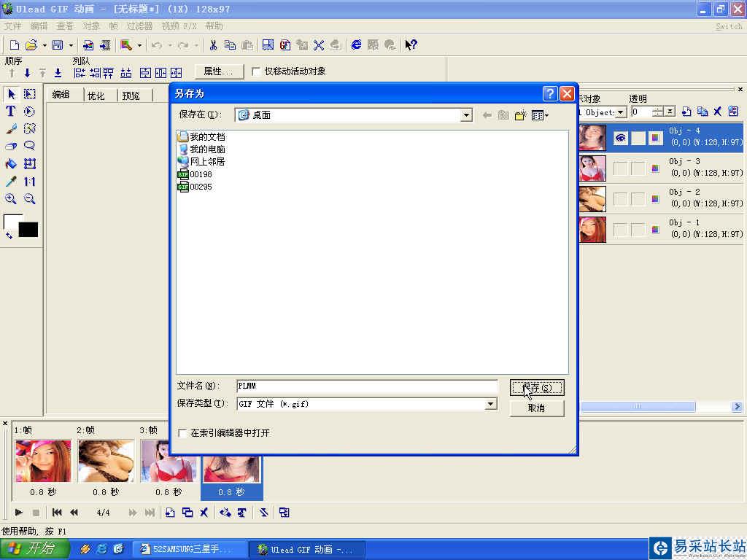This screenshot has width=747, height=560.
Task: Click the delete frame X icon
Action: tap(204, 513)
